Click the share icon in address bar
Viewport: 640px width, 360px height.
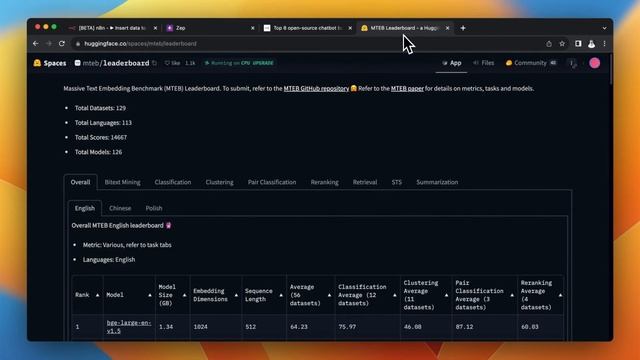point(549,44)
